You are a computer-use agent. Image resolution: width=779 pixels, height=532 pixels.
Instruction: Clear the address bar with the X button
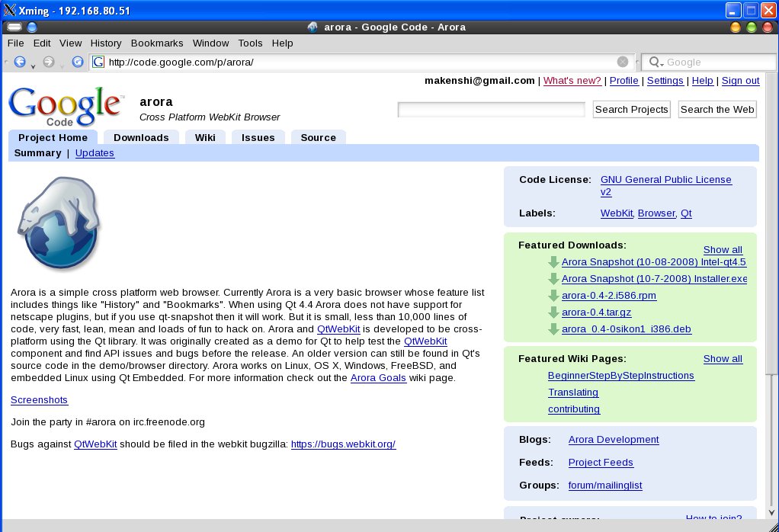(x=623, y=62)
